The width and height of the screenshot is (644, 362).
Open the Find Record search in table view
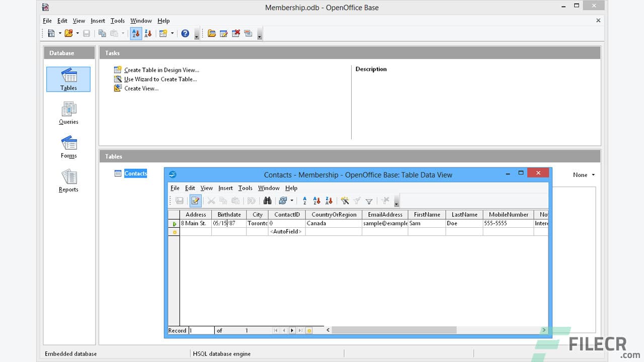pos(267,201)
